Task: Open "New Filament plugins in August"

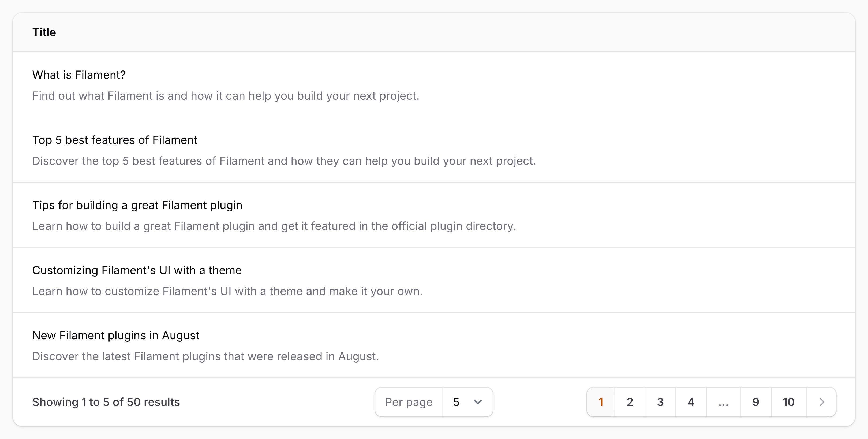Action: 115,335
